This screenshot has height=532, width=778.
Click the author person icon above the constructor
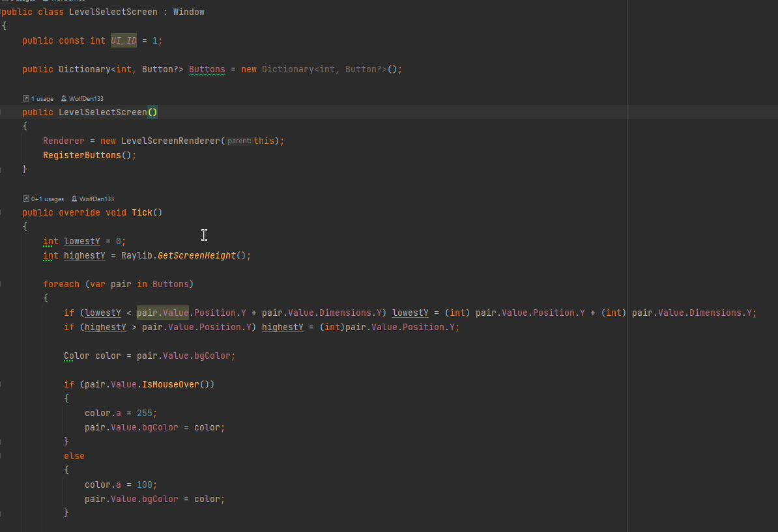tap(64, 99)
